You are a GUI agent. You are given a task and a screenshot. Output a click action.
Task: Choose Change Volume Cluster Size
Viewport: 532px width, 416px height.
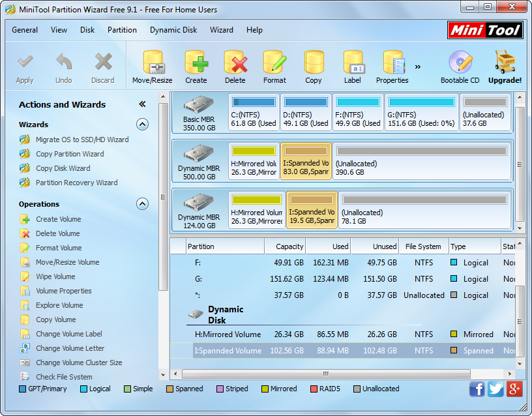(79, 363)
